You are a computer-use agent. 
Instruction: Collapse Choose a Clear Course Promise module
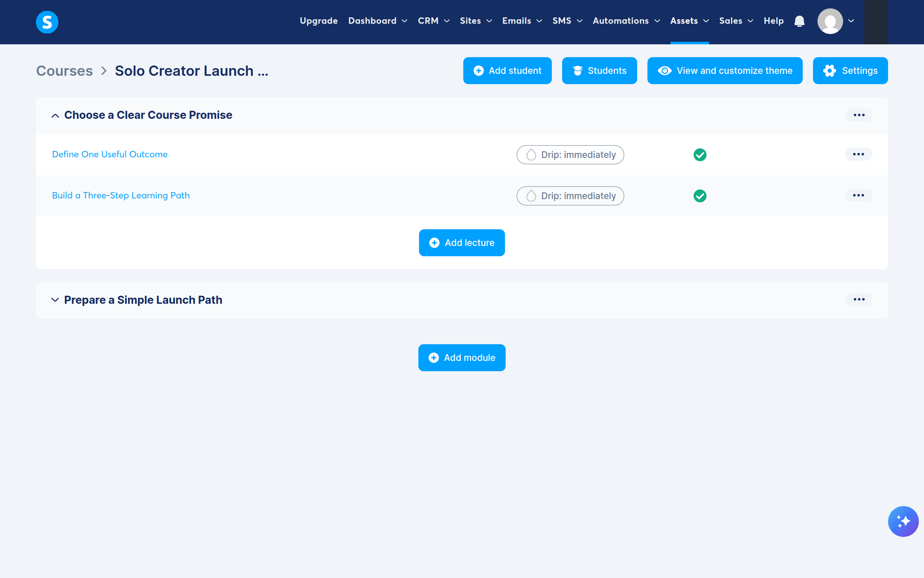(x=55, y=116)
